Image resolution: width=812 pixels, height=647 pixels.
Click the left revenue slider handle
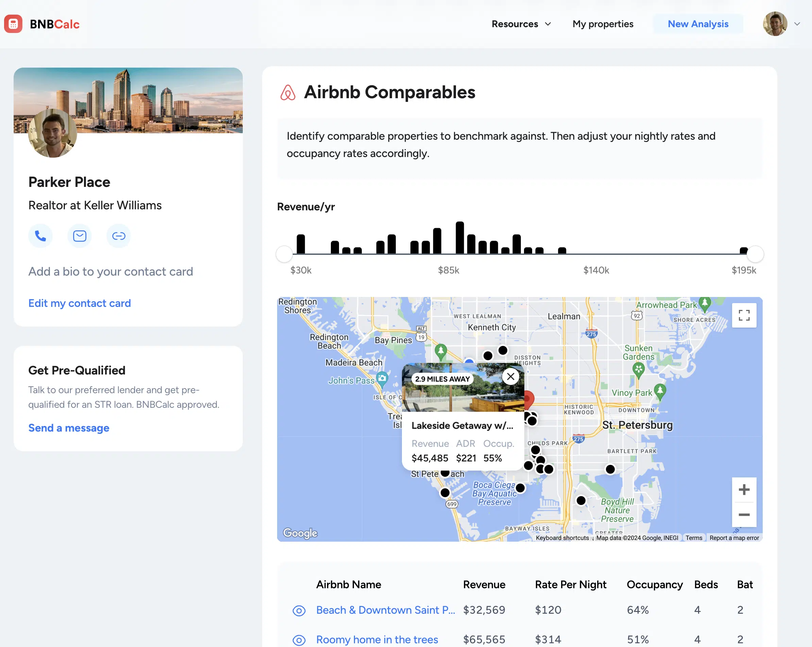(x=284, y=254)
